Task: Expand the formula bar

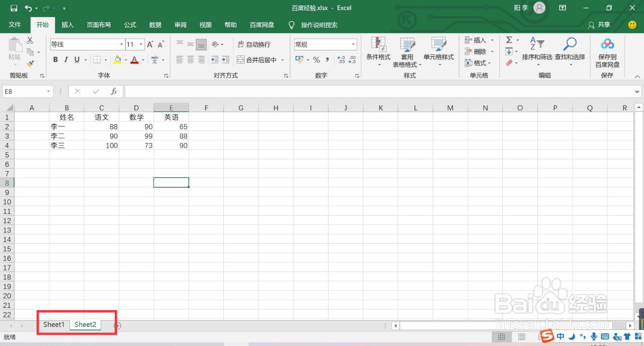Action: pyautogui.click(x=637, y=92)
